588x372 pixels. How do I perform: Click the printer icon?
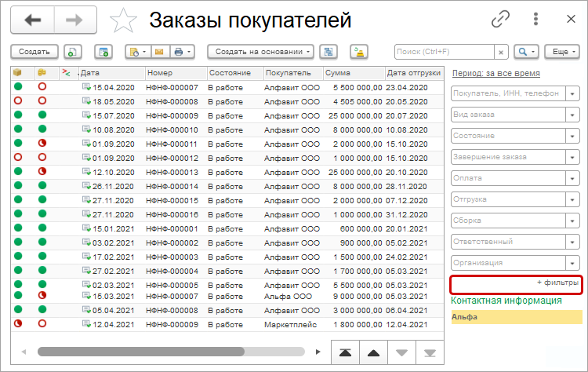pyautogui.click(x=179, y=52)
